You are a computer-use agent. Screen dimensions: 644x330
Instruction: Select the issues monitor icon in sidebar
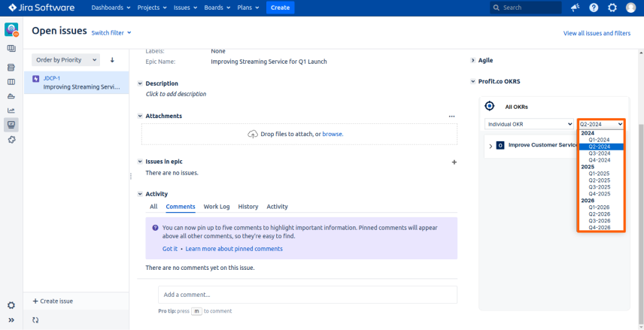pos(11,125)
